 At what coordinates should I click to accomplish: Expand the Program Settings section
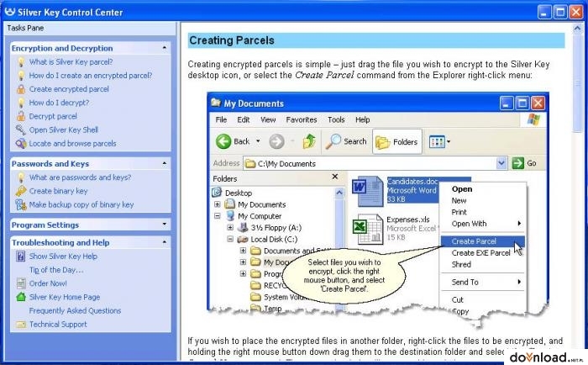pos(165,225)
